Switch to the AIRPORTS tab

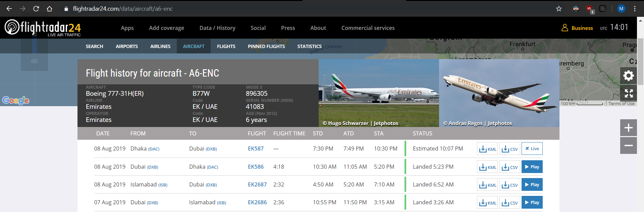(x=127, y=46)
